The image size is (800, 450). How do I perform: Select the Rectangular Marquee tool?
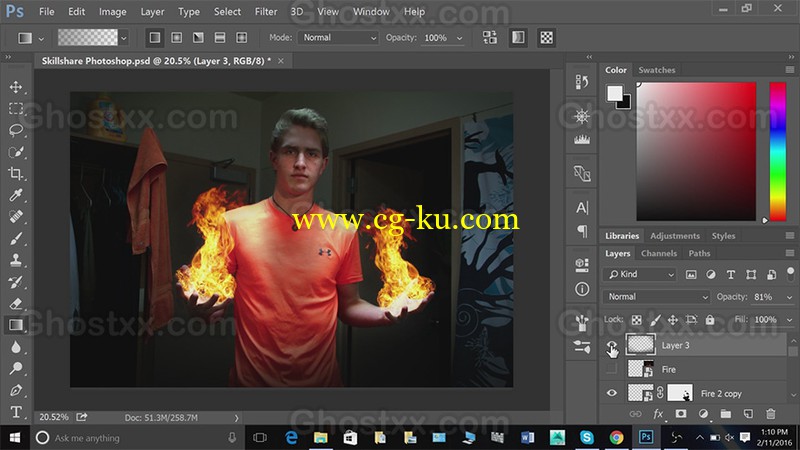coord(16,109)
